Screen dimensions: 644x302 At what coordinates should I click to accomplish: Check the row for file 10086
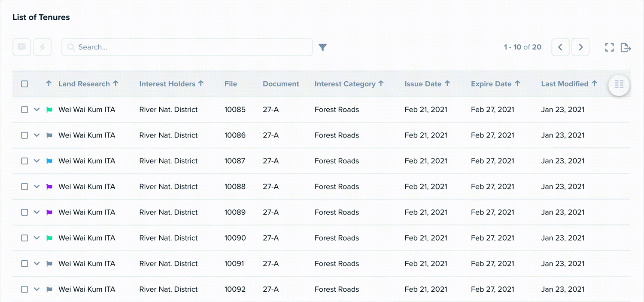click(24, 135)
